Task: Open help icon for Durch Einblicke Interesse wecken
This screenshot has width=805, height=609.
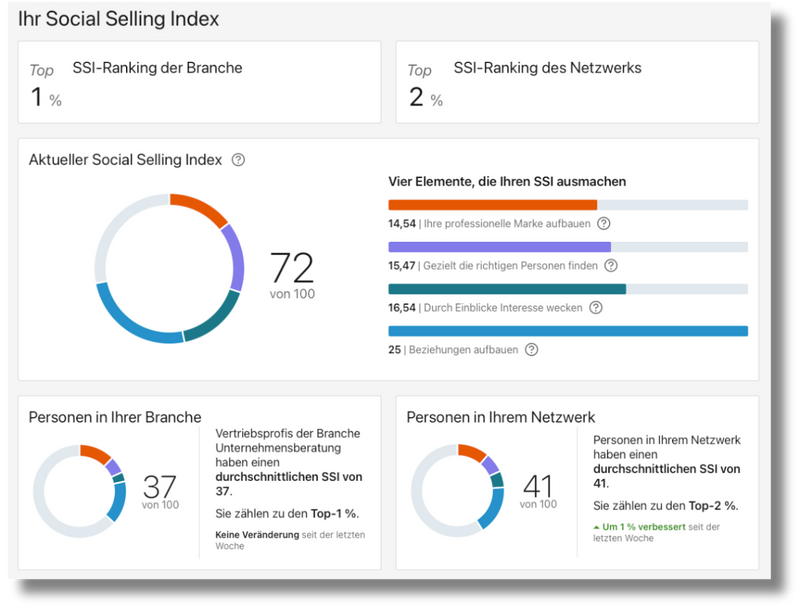Action: click(596, 308)
